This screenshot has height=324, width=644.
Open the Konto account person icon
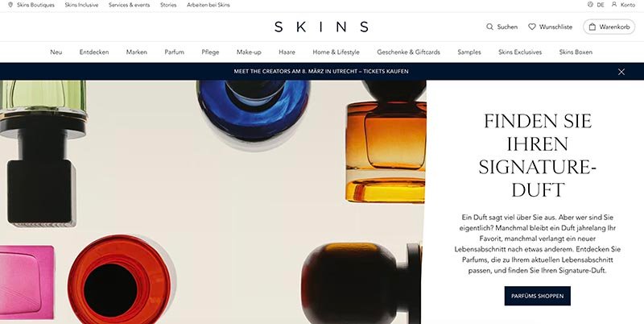pos(614,5)
